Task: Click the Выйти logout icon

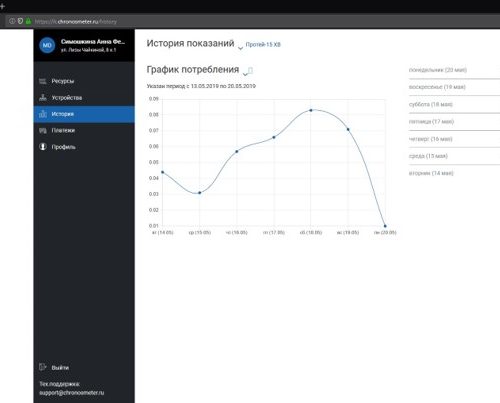Action: coord(43,367)
